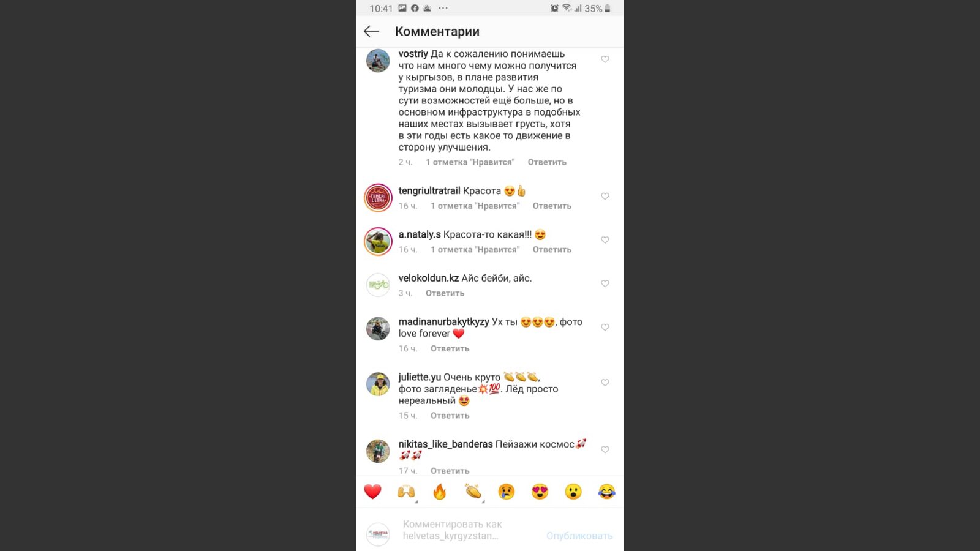Toggle like on velokoldun.kz comment

[x=605, y=283]
